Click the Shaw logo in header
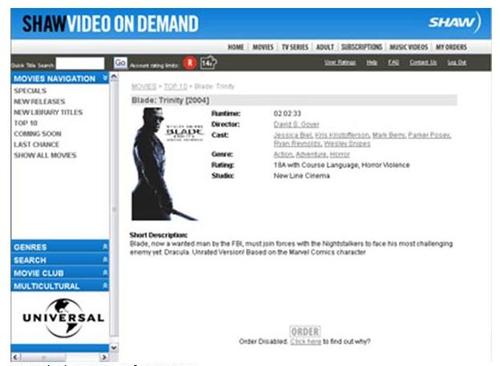500x366 pixels. coord(454,22)
